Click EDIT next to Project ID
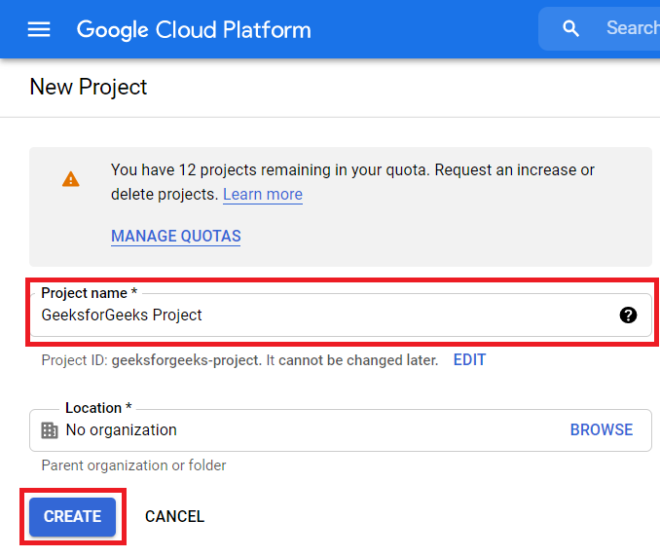 469,360
